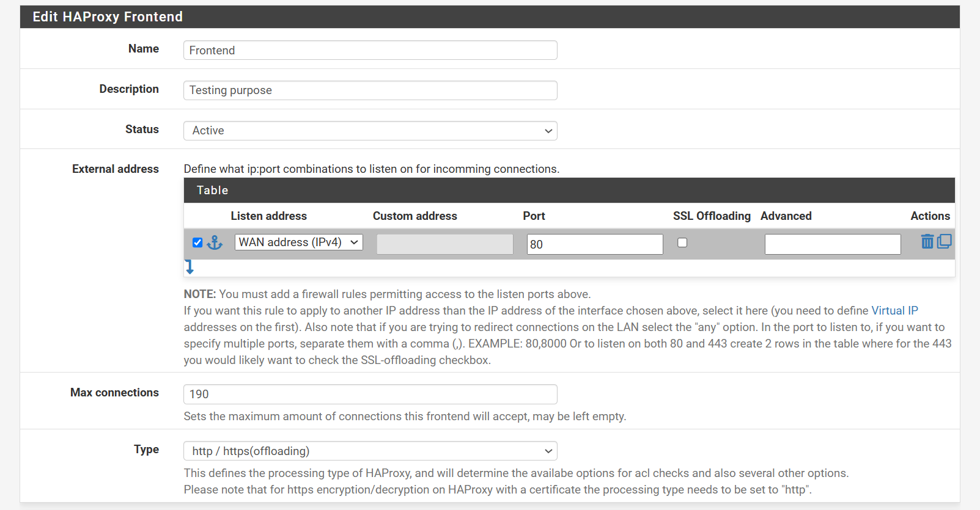Click the External address label
Image resolution: width=980 pixels, height=510 pixels.
pos(116,169)
